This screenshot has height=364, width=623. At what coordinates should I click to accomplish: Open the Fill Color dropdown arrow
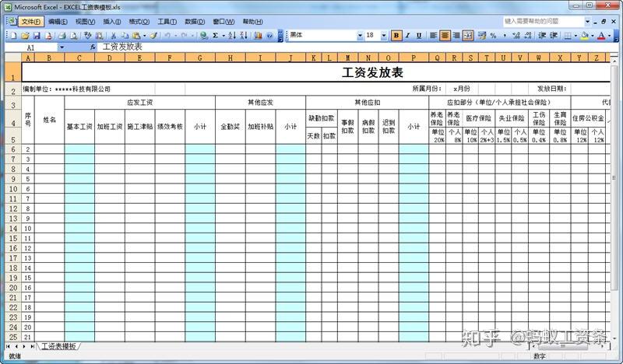pos(592,36)
